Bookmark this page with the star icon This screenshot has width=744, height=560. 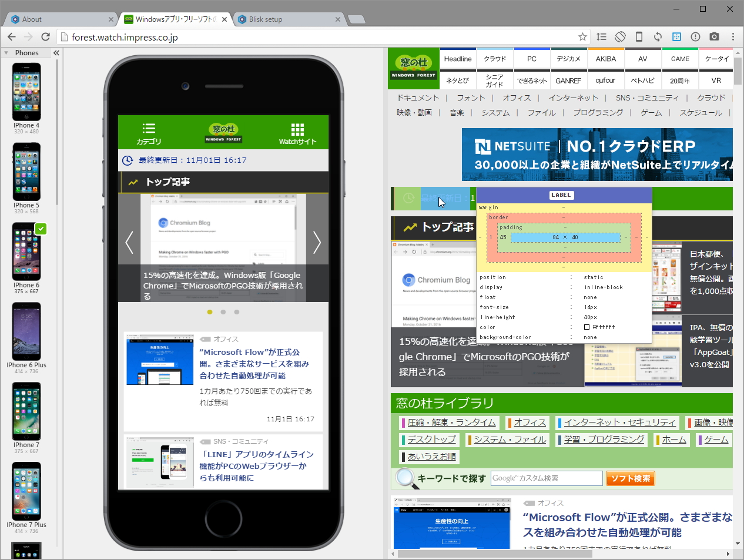(x=582, y=36)
